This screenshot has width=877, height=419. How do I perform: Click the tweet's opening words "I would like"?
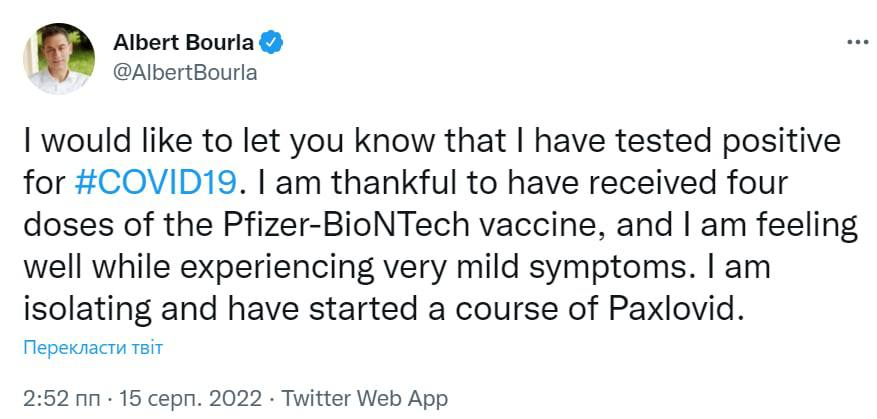tap(108, 140)
